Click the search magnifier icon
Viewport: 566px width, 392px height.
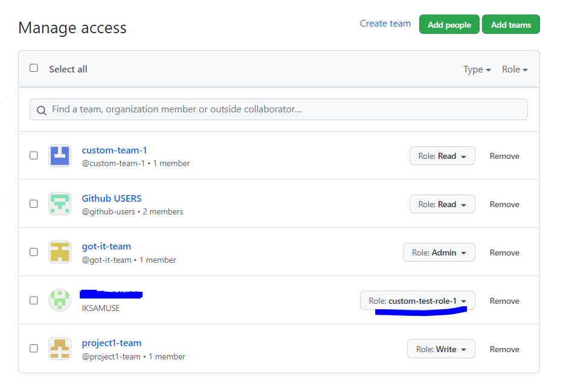point(41,109)
